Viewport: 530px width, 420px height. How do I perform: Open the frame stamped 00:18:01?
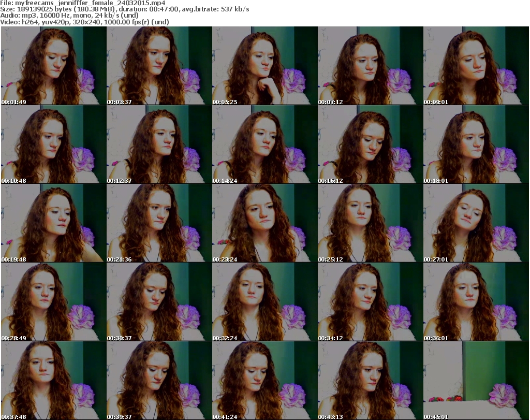pos(476,144)
